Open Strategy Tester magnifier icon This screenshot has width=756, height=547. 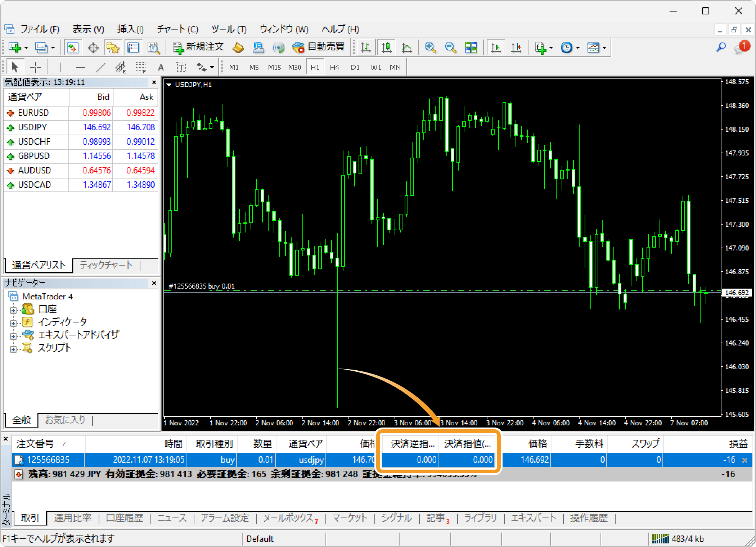[154, 48]
